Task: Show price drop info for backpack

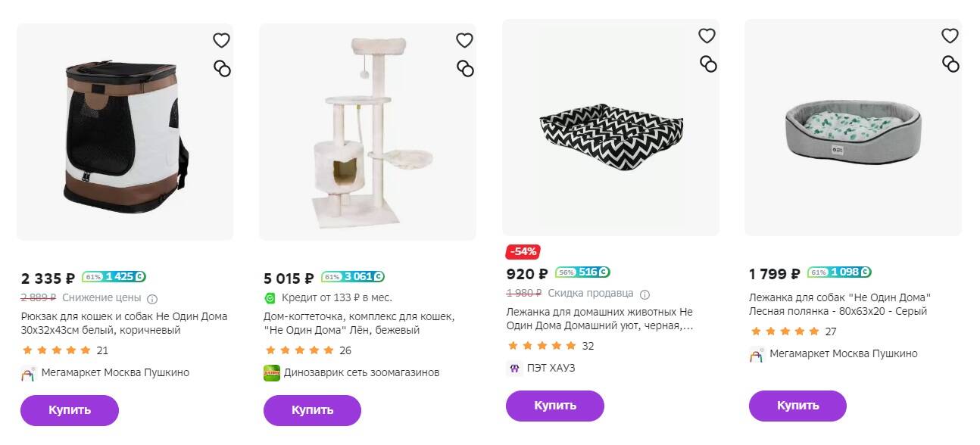Action: coord(152,298)
